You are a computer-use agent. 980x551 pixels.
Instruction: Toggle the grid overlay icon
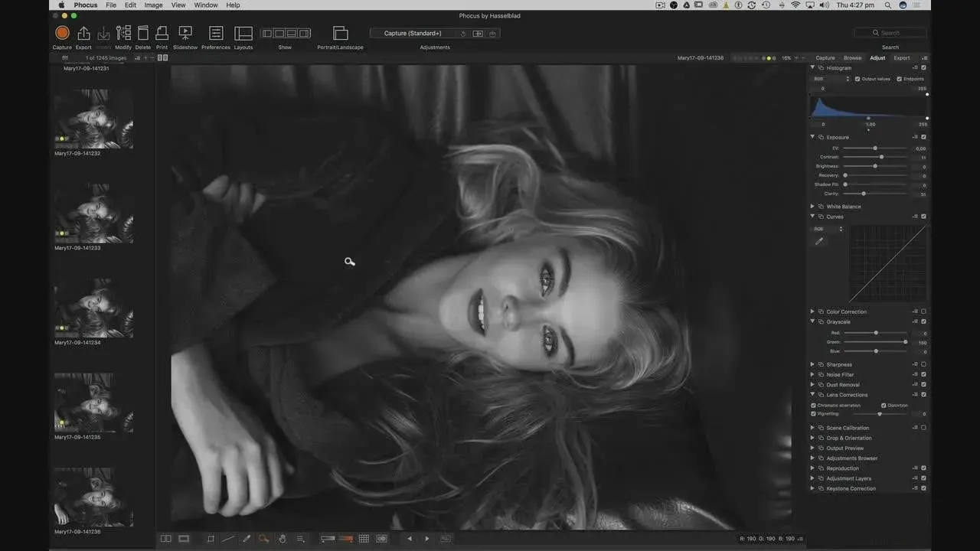pos(364,539)
